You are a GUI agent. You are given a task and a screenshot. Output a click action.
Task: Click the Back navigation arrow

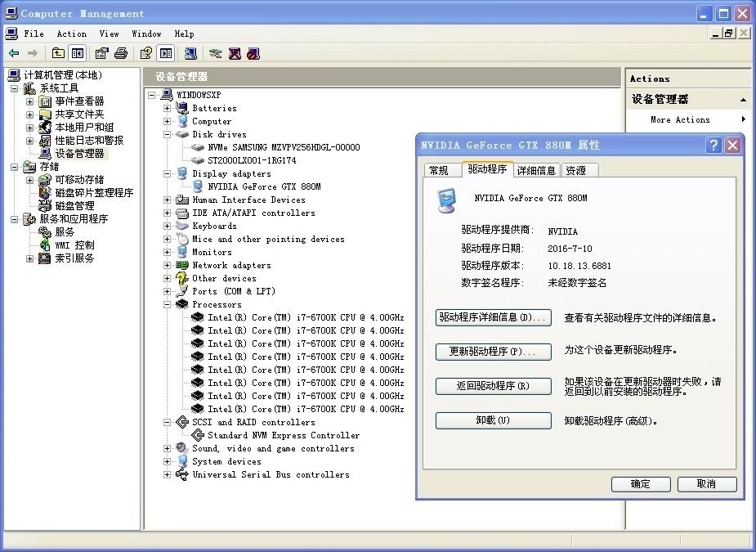pyautogui.click(x=15, y=53)
